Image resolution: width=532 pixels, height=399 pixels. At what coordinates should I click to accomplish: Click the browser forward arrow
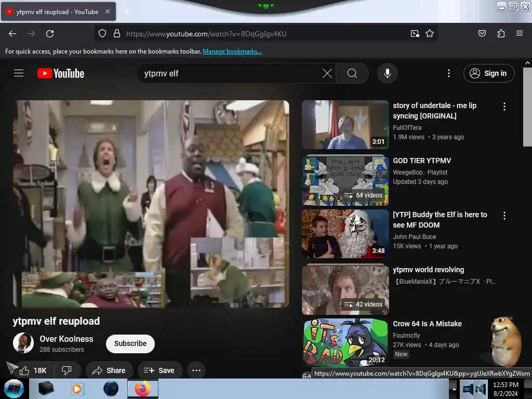[x=31, y=34]
